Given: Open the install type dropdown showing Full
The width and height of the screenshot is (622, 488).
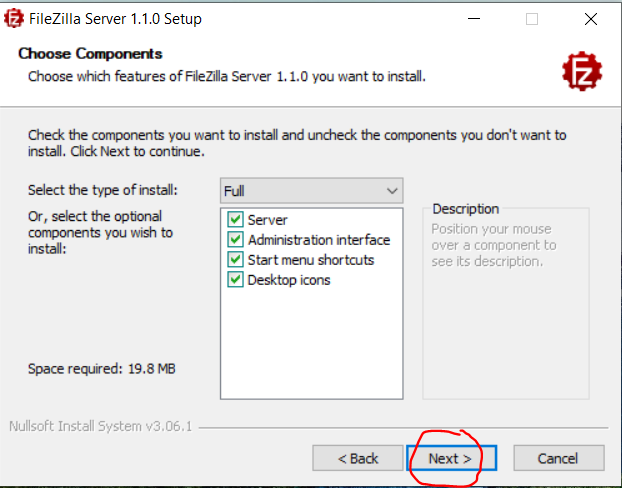Looking at the screenshot, I should (311, 190).
